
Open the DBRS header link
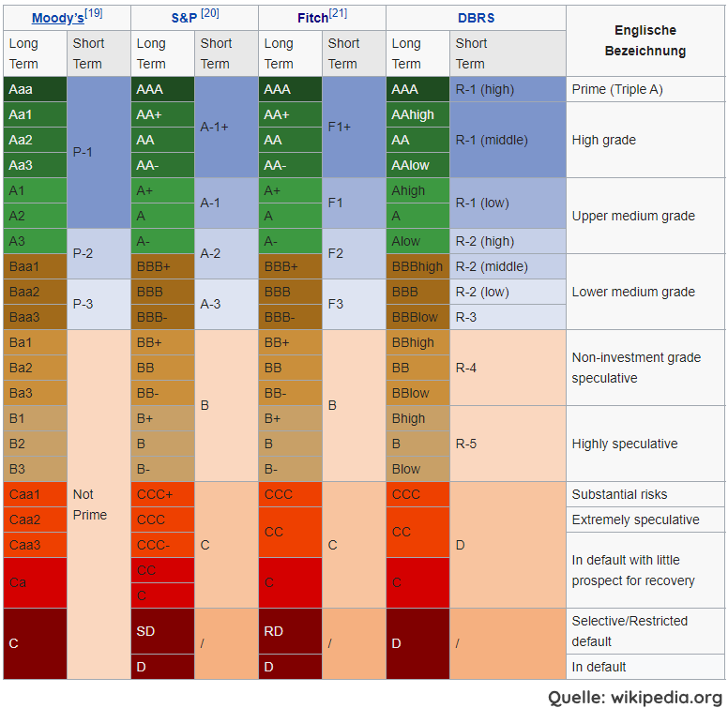point(476,18)
